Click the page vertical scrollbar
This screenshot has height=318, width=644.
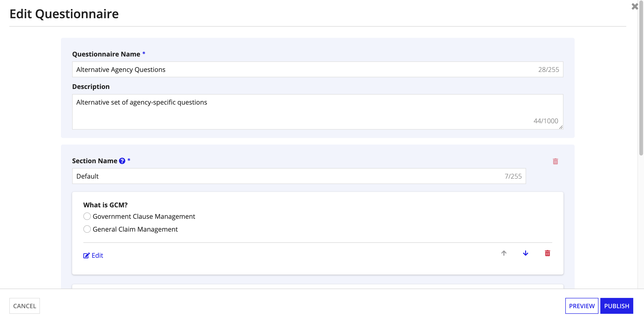pyautogui.click(x=641, y=78)
